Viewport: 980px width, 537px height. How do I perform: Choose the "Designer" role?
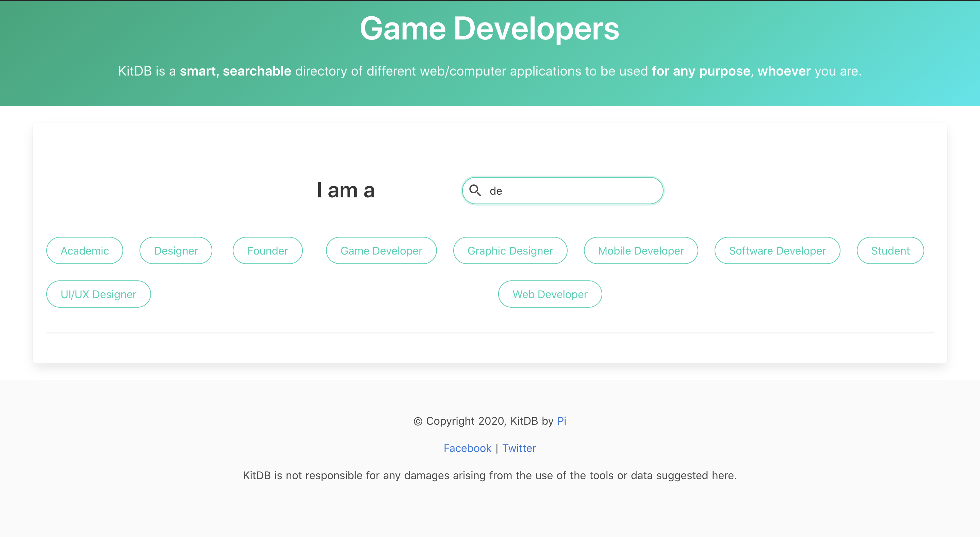pos(176,250)
